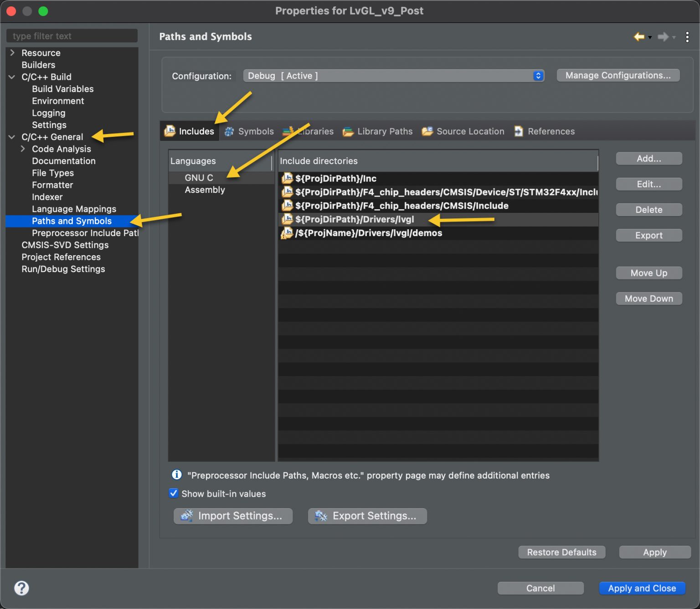The height and width of the screenshot is (609, 700).
Task: Open the help question mark icon
Action: click(21, 588)
